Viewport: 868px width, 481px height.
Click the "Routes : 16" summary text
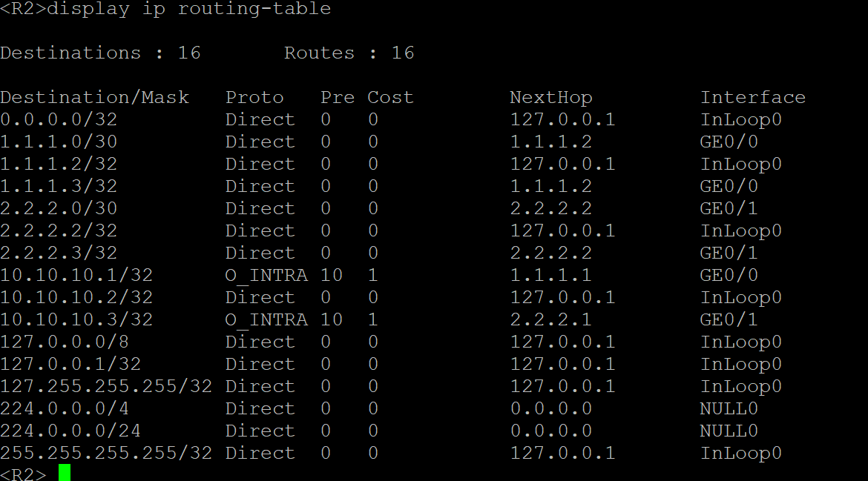pyautogui.click(x=349, y=53)
